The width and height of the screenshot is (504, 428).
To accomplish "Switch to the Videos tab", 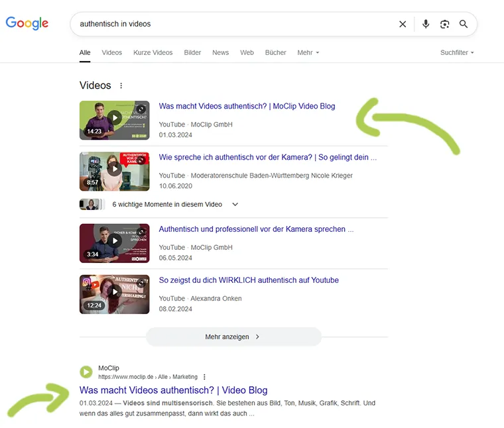I will tap(112, 52).
